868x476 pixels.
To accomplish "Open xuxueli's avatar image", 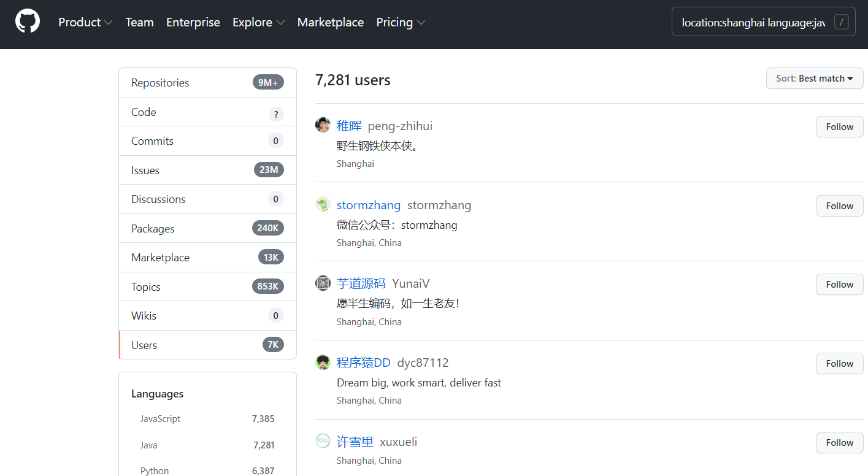I will (323, 441).
